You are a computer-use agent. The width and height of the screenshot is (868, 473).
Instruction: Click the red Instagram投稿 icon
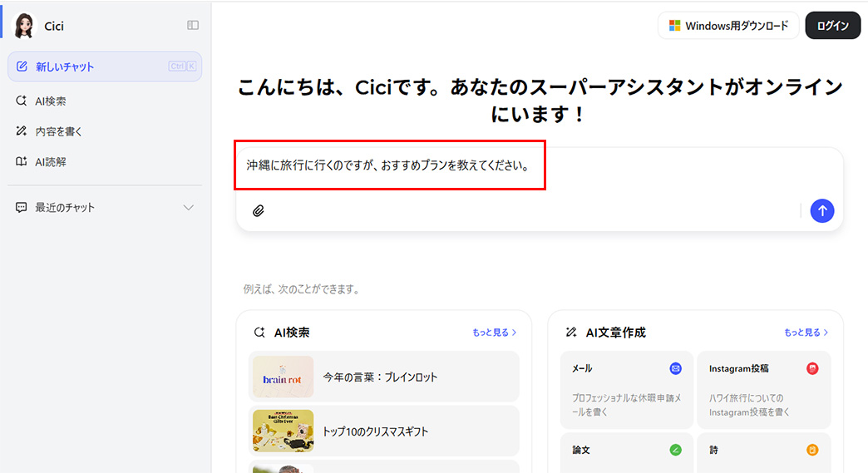click(x=812, y=368)
